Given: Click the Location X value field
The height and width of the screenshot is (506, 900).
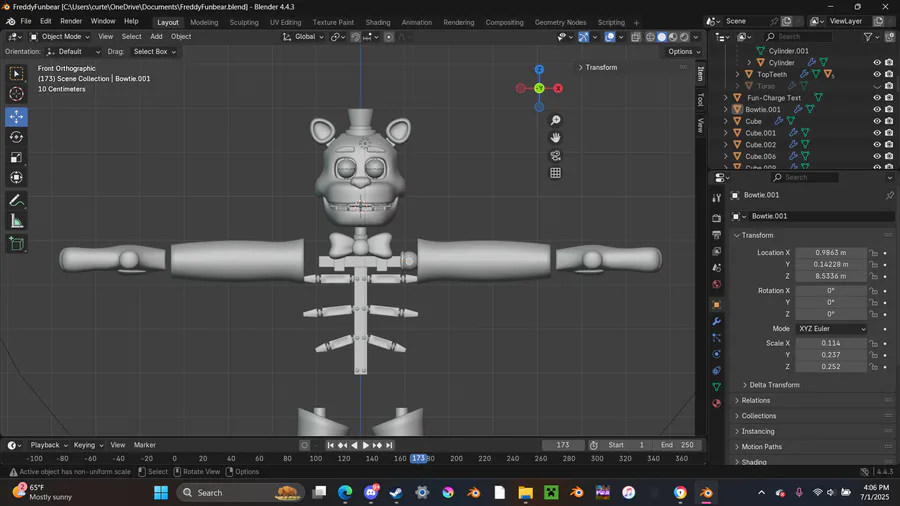Looking at the screenshot, I should (830, 253).
